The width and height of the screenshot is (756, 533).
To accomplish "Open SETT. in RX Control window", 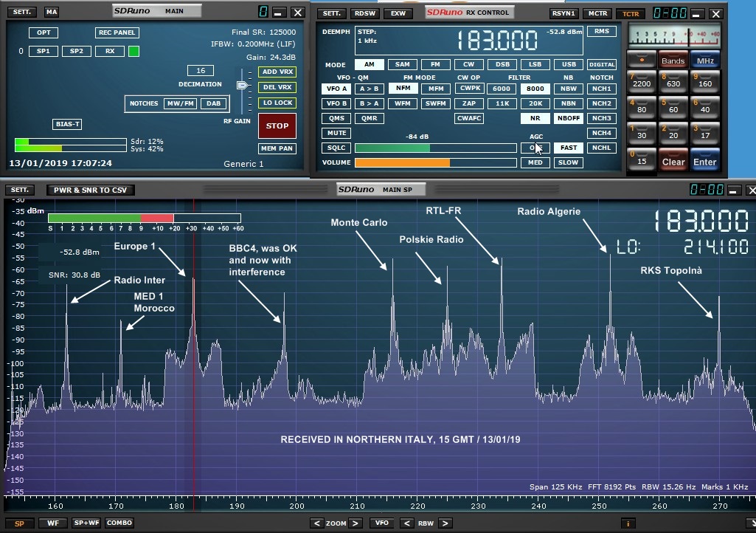I will click(331, 13).
